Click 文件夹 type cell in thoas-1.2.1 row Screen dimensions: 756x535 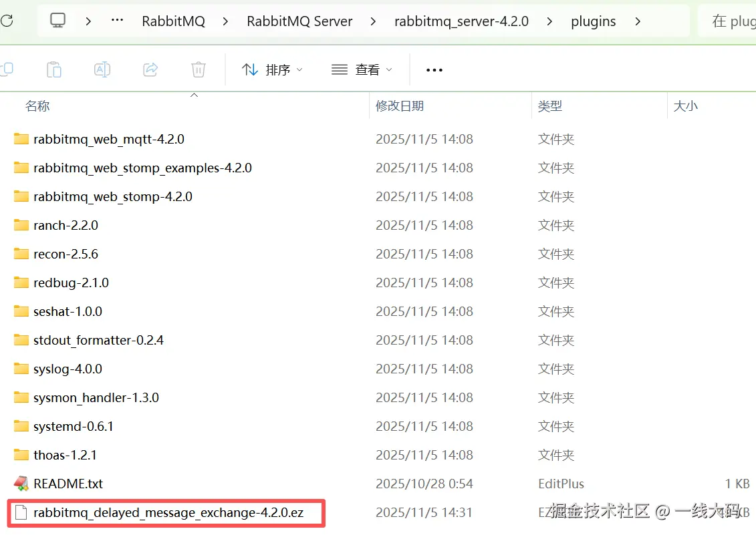[556, 455]
